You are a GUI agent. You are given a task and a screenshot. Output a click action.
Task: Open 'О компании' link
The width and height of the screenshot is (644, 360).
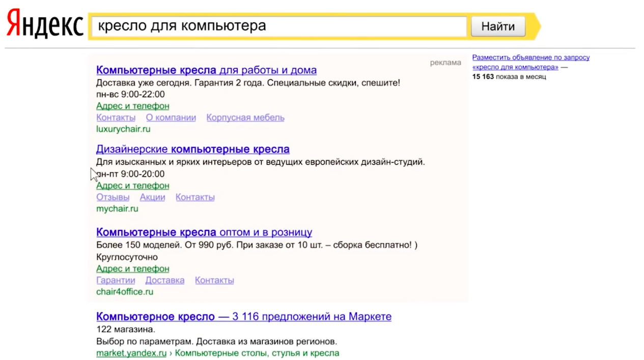tap(171, 117)
